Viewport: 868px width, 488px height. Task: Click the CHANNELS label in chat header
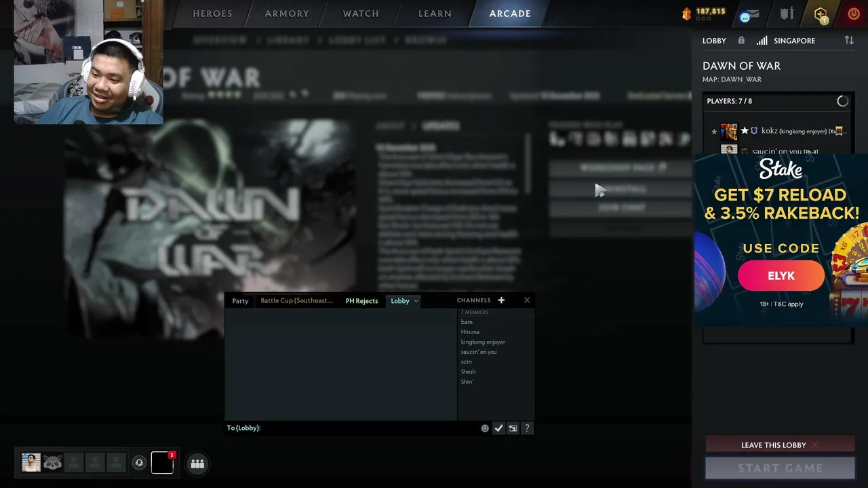click(473, 300)
